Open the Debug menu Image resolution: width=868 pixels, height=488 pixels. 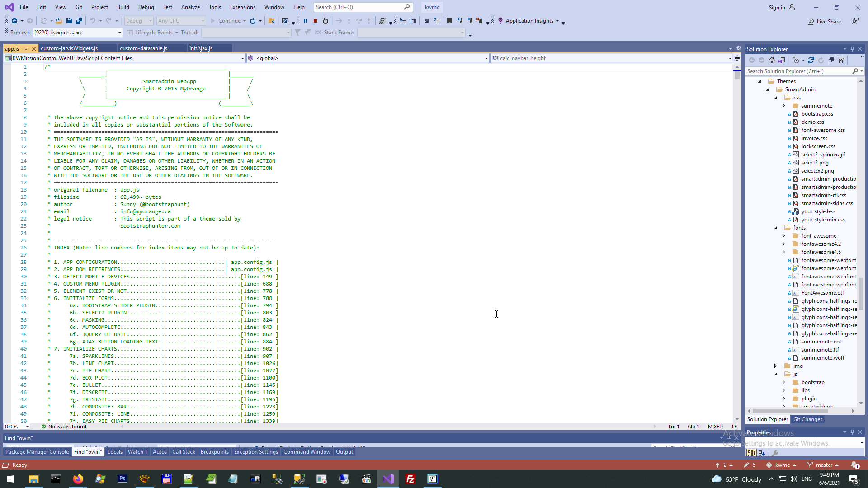[x=146, y=7]
